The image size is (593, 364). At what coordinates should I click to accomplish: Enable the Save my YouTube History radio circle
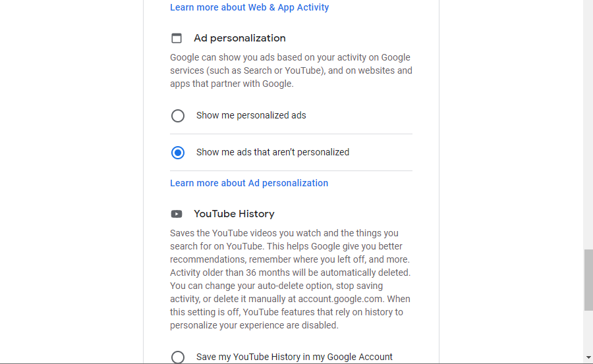[x=178, y=357]
